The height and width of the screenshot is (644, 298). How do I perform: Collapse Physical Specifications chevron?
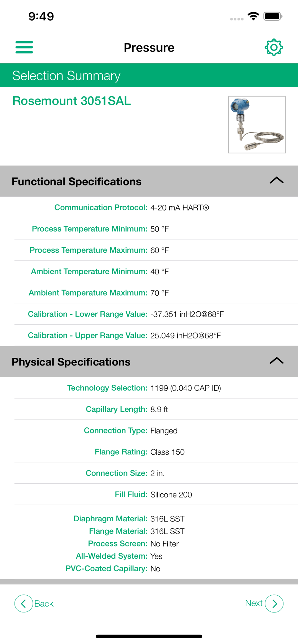[x=276, y=361]
